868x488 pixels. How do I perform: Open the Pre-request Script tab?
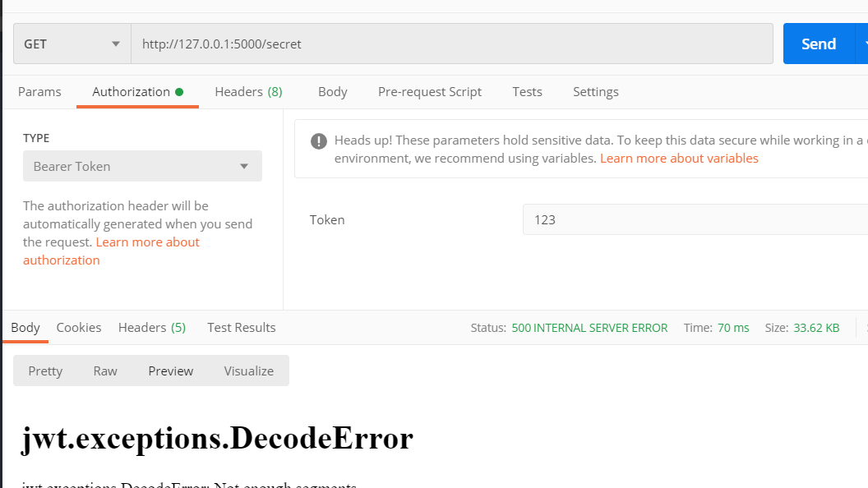coord(430,92)
